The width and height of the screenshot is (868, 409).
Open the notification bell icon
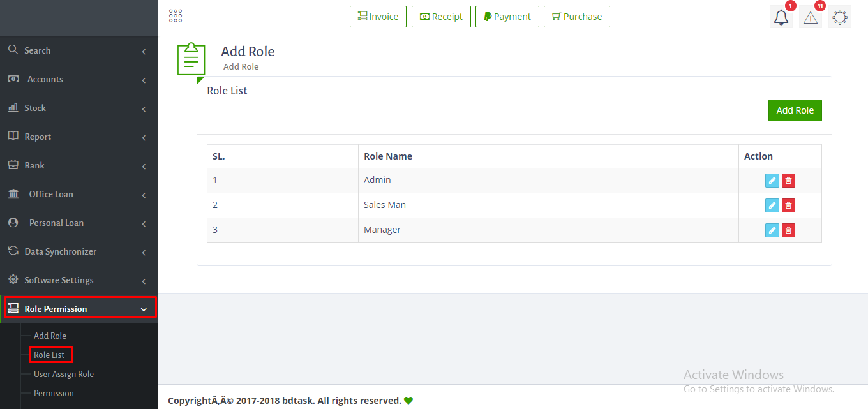tap(781, 17)
